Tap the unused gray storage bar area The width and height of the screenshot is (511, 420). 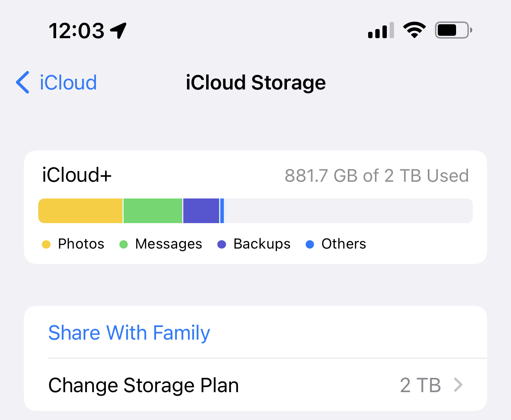tap(349, 211)
